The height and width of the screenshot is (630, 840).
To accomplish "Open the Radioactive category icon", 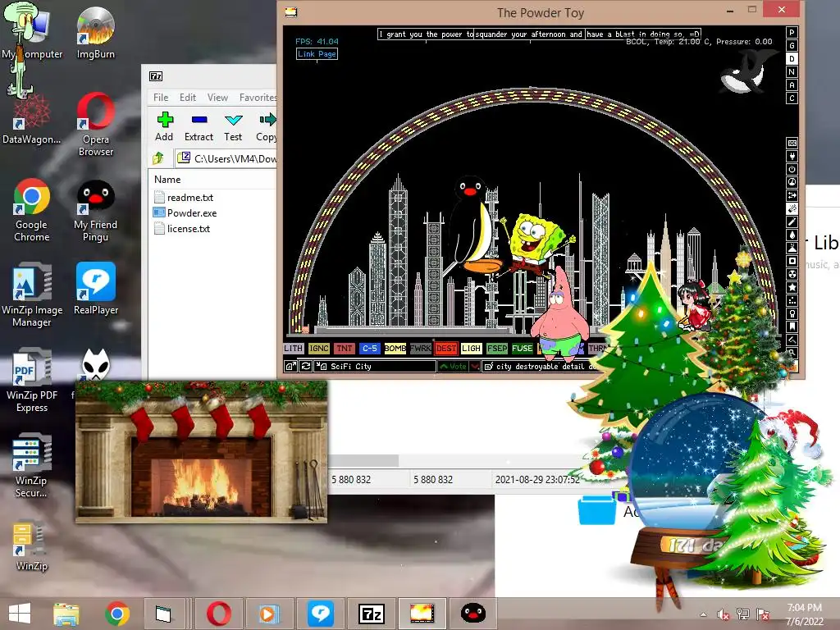I will point(792,274).
